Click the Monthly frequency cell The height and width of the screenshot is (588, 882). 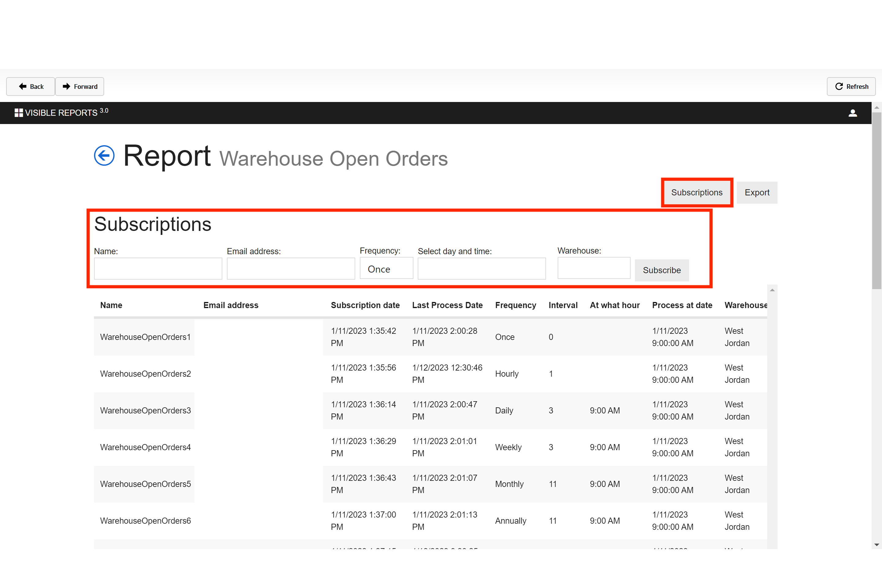(509, 484)
